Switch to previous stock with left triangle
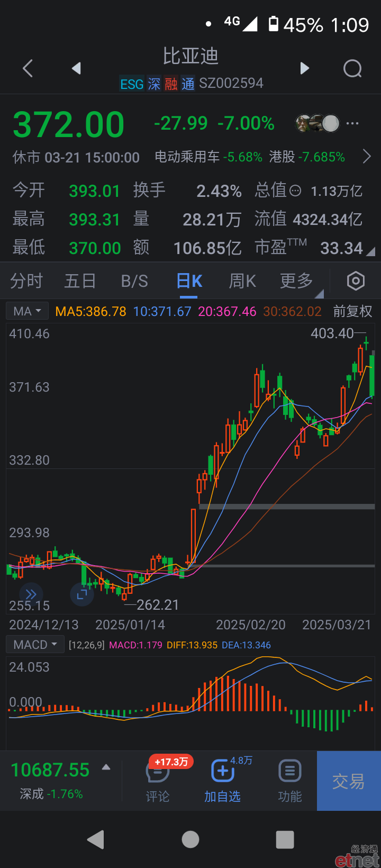381x868 pixels. pos(76,68)
